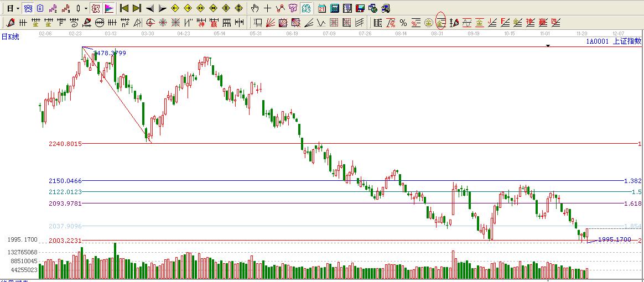Viewport: 644px width, 282px height.
Task: Click the red floppy disk save icon
Action: click(360, 8)
